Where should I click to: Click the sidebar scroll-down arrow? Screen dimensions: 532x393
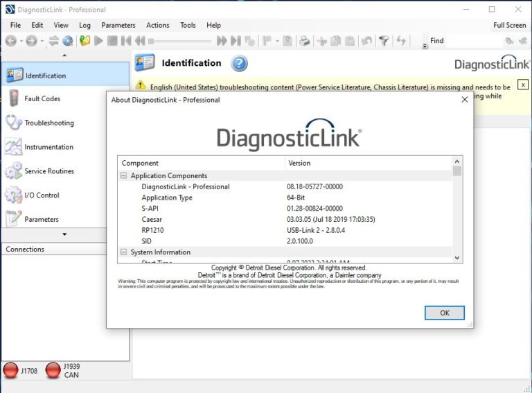coord(64,234)
